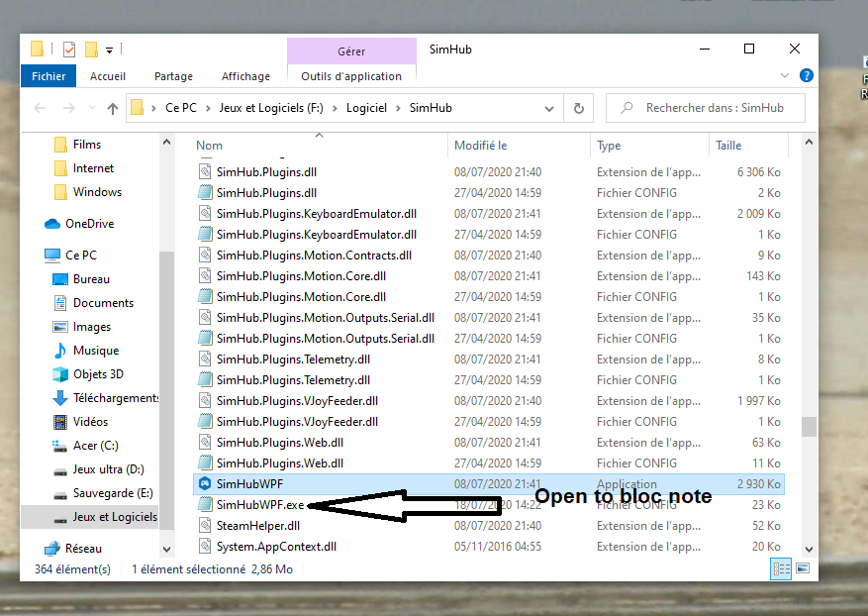Select the SimHubWPF.exe config file icon
The image size is (868, 616).
205,505
